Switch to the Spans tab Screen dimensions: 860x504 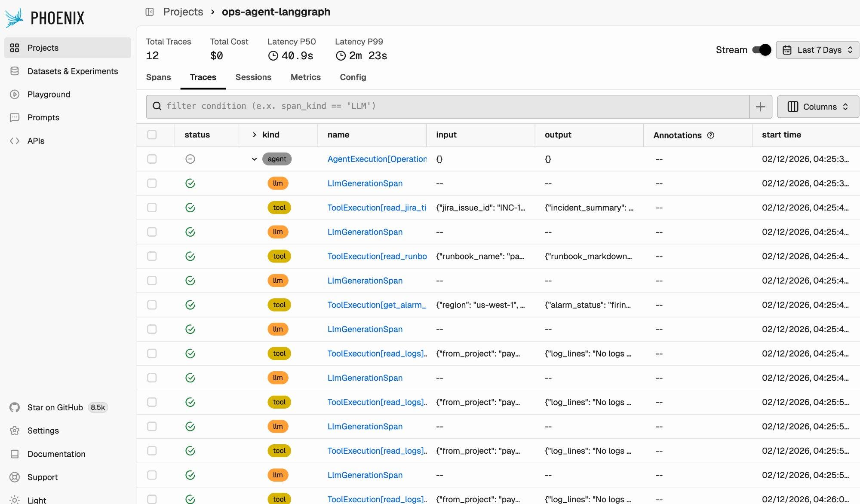pyautogui.click(x=158, y=77)
